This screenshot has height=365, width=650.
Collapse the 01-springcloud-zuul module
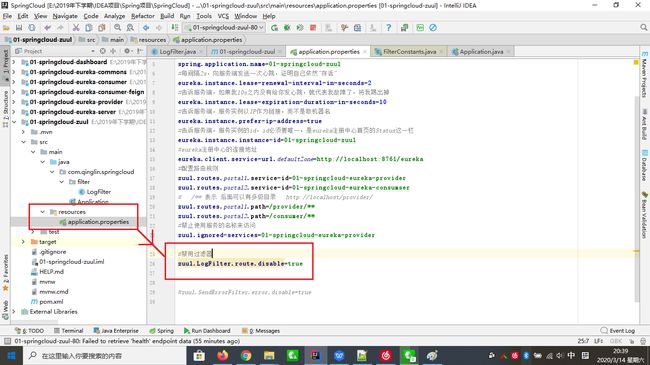click(14, 122)
